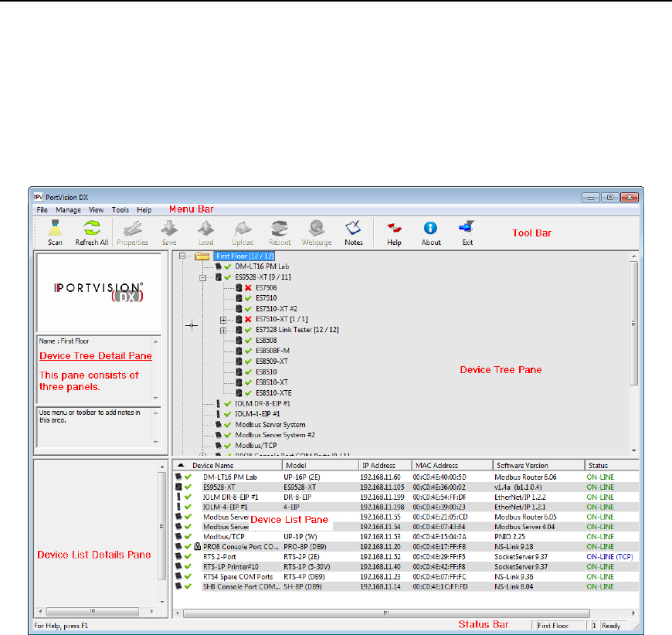The image size is (672, 635).
Task: Select ES7510-XT #2 in the device tree
Action: (277, 309)
